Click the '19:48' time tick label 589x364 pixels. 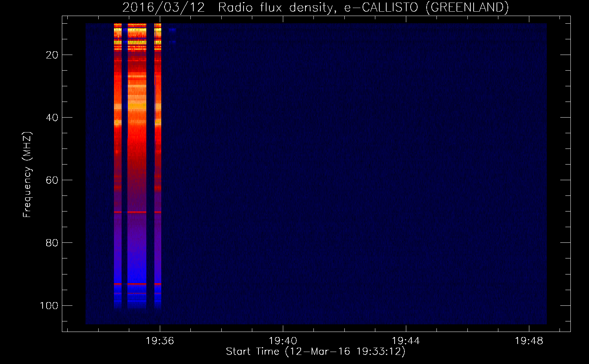(529, 341)
